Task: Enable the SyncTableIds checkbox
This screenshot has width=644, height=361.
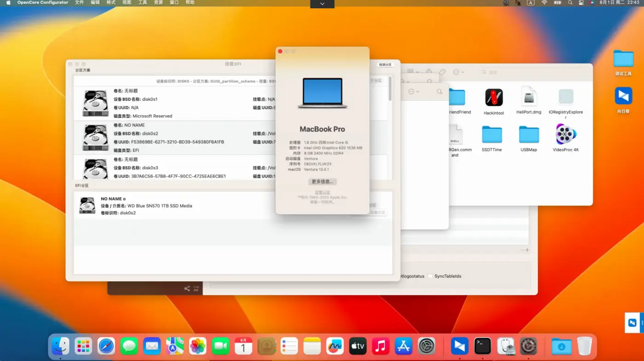Action: tap(430, 276)
